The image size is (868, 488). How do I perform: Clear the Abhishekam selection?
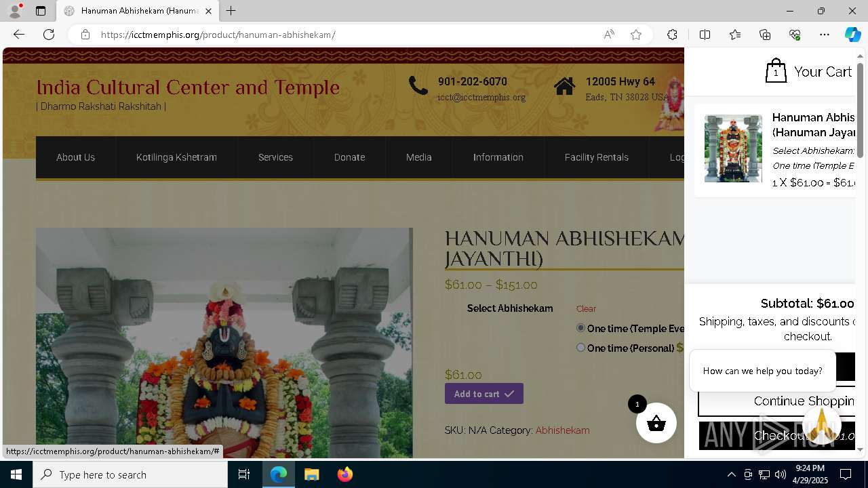pos(586,308)
